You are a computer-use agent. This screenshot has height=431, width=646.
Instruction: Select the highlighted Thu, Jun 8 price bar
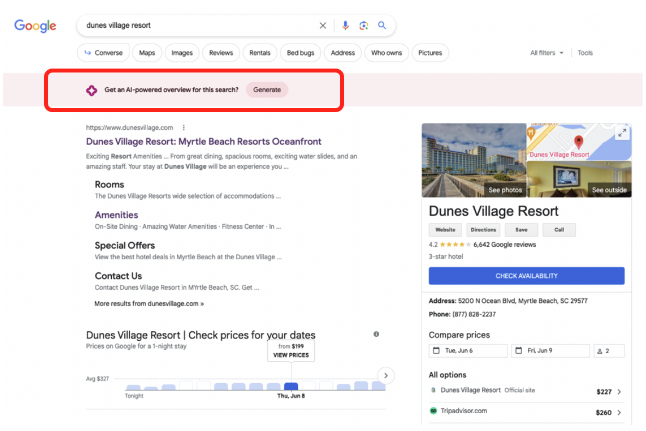point(291,386)
